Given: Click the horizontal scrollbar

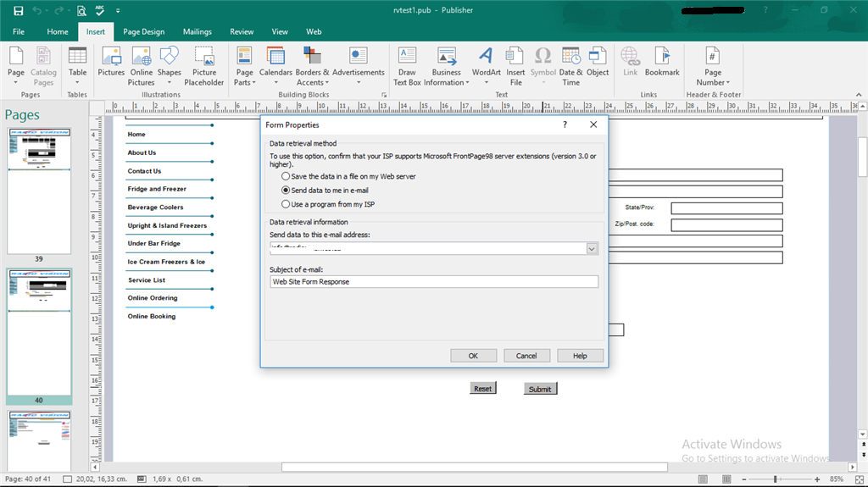Looking at the screenshot, I should [475, 468].
